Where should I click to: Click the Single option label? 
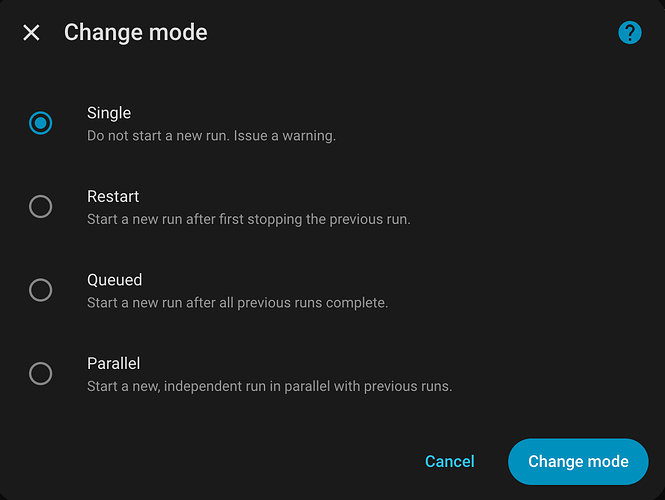[109, 113]
